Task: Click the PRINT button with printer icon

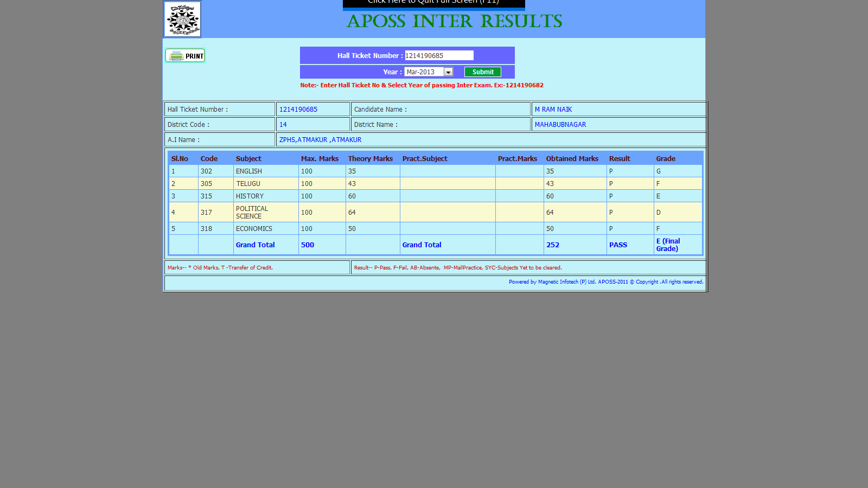Action: click(x=185, y=55)
